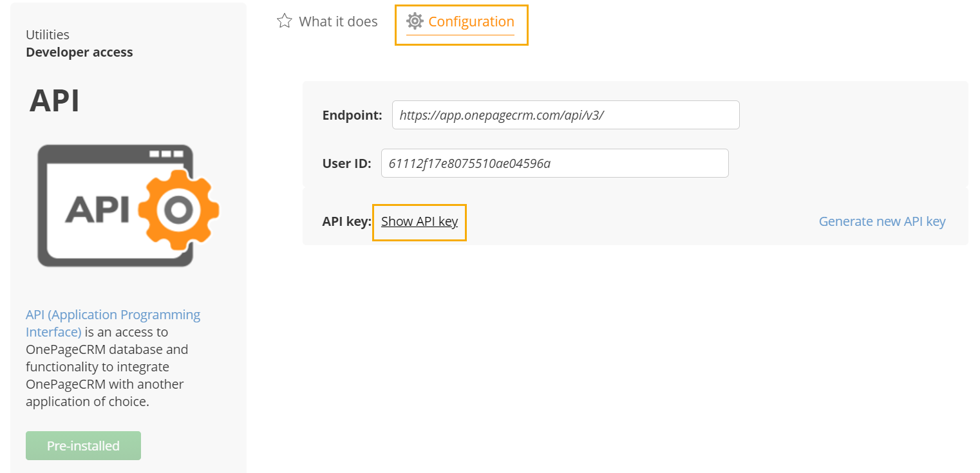Select the Developer access heading
980x473 pixels.
(79, 52)
